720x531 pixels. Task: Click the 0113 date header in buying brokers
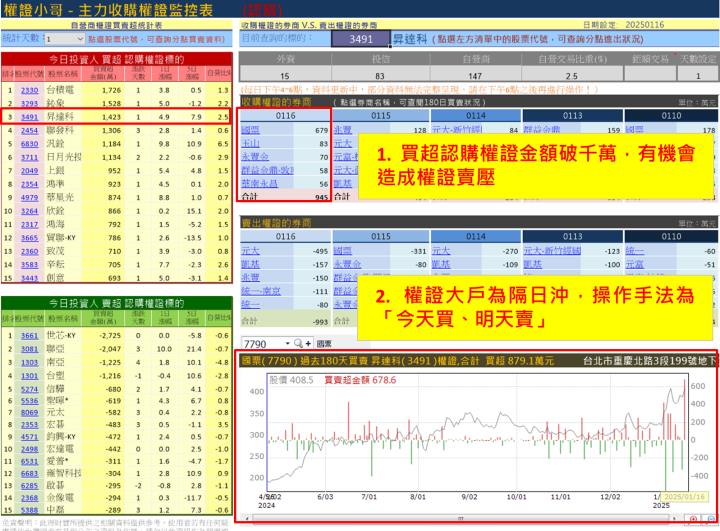572,115
